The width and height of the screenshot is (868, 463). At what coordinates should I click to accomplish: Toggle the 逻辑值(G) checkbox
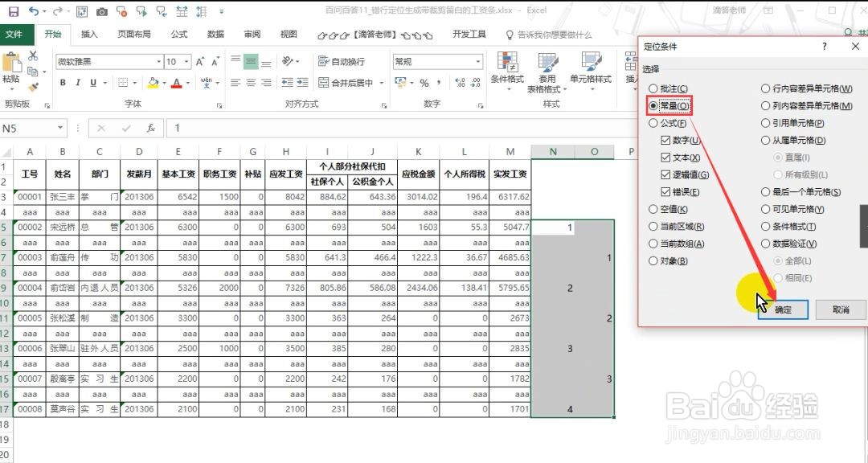click(x=685, y=175)
